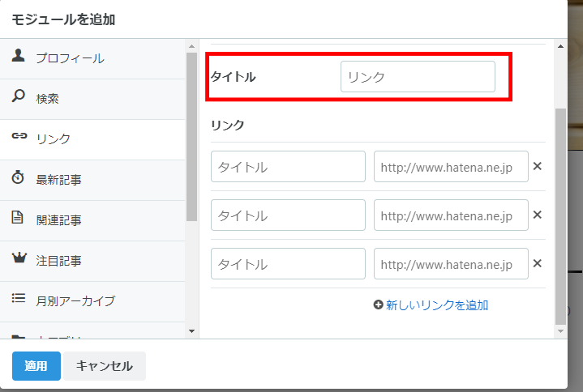
Task: Click the 月別アーカイブ list icon
Action: click(19, 298)
